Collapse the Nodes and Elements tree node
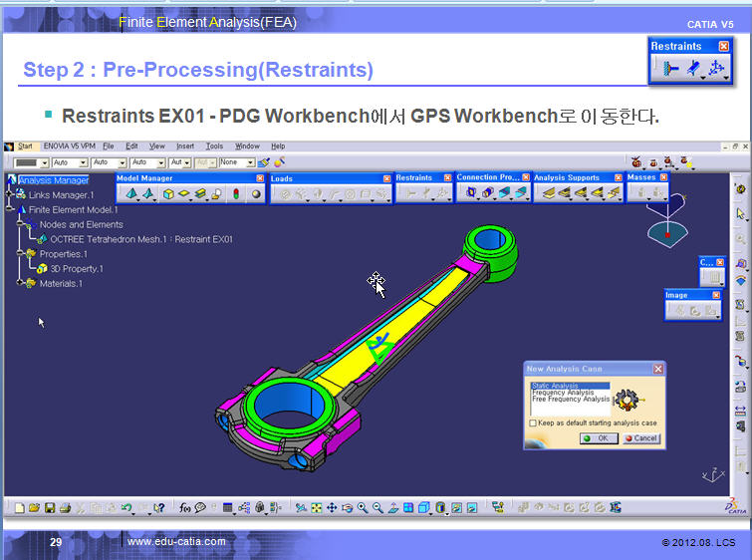The width and height of the screenshot is (752, 560). [x=21, y=225]
